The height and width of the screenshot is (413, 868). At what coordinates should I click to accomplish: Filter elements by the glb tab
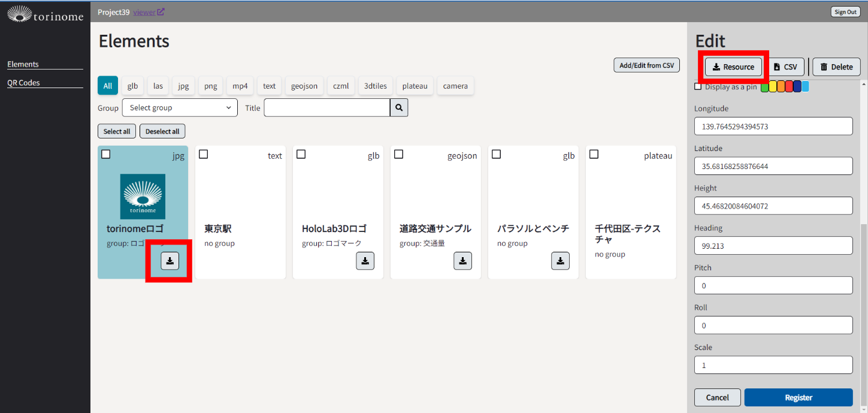pos(132,86)
